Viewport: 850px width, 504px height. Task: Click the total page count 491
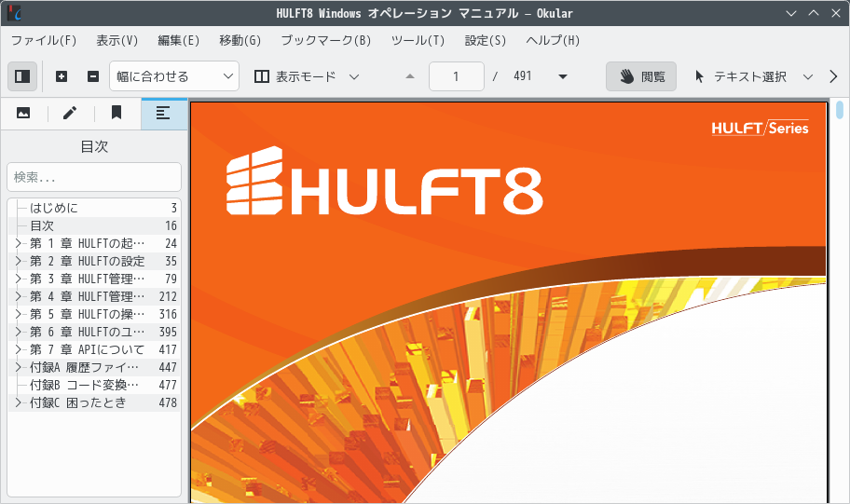523,75
